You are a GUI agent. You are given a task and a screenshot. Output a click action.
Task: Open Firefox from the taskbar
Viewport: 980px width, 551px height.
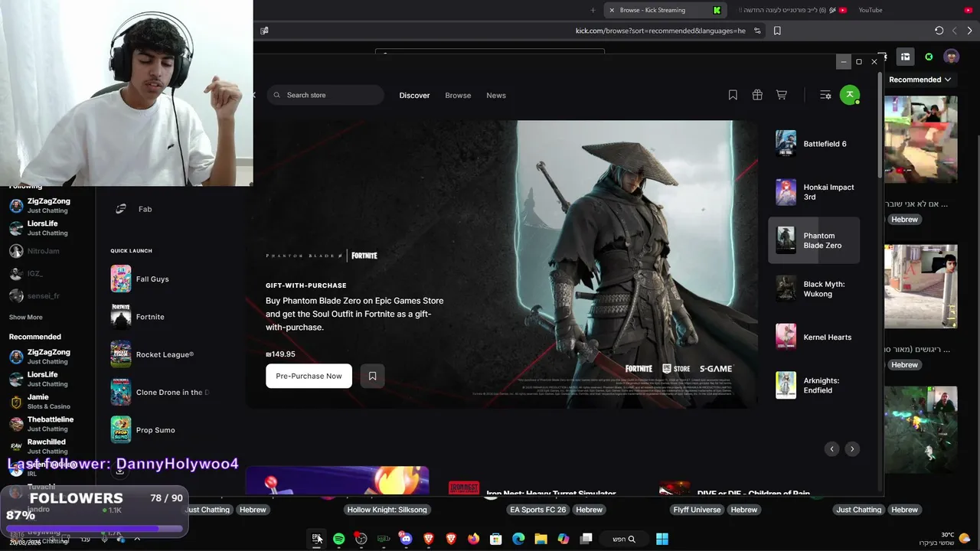tap(473, 539)
